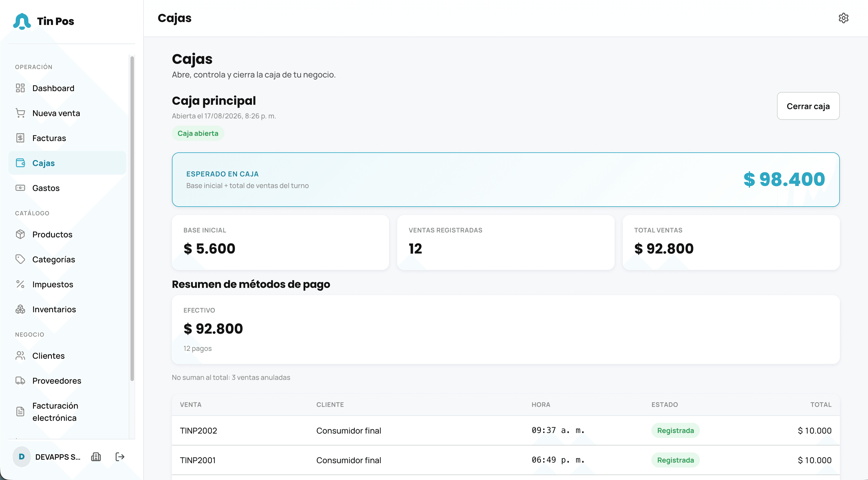Click the Total ventas card

tap(731, 242)
